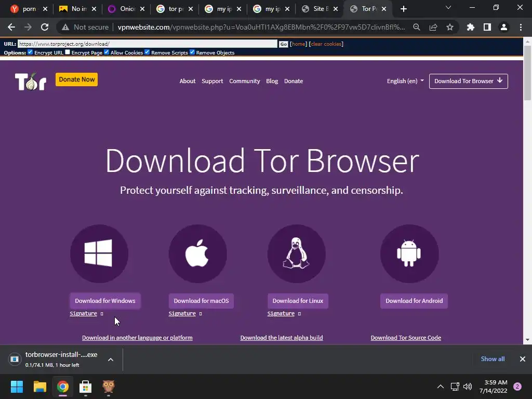Click the Tor onion logo

pos(31,82)
